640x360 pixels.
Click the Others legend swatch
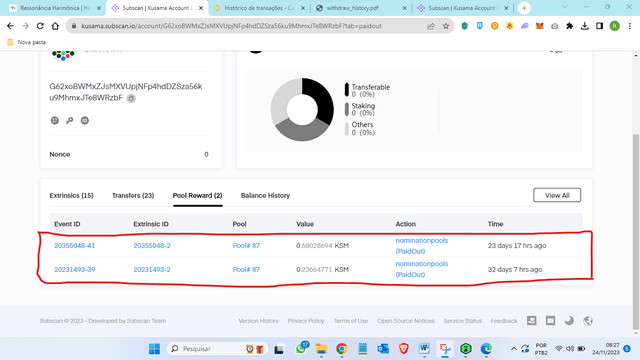point(347,129)
